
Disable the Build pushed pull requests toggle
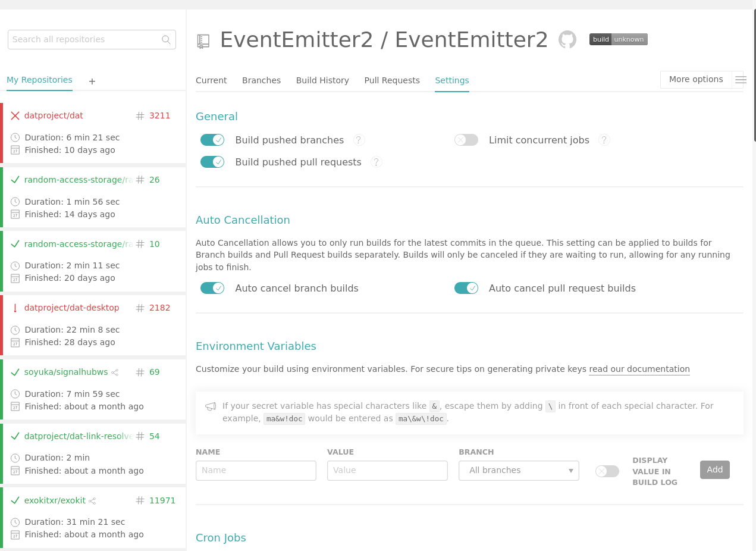tap(212, 161)
